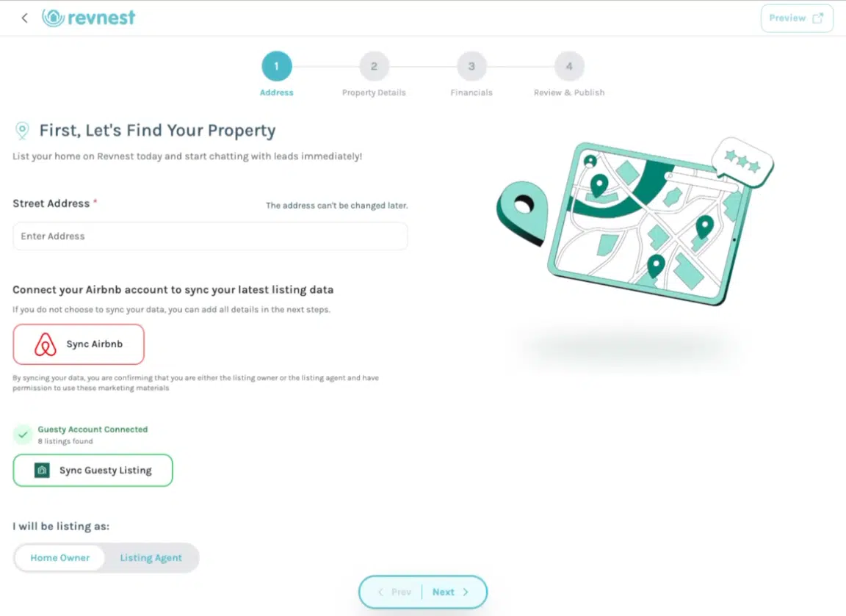Click the Revnest logo
The width and height of the screenshot is (846, 616).
[x=89, y=18]
